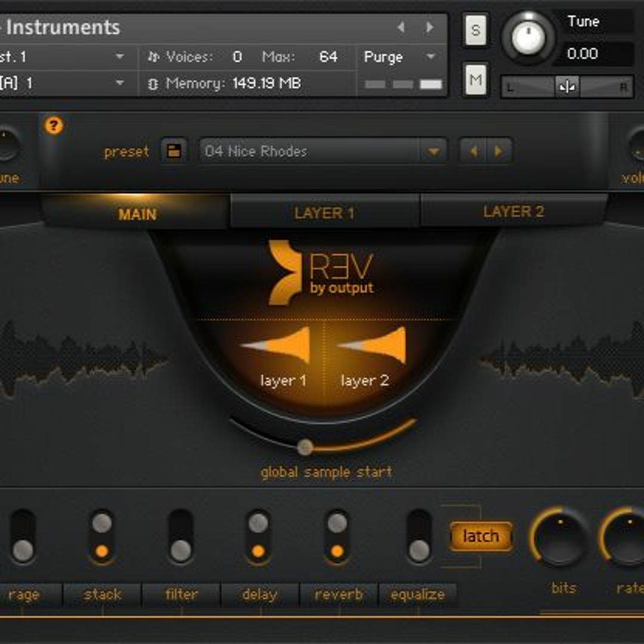
Task: Go to previous preset with left arrow
Action: coord(473,151)
